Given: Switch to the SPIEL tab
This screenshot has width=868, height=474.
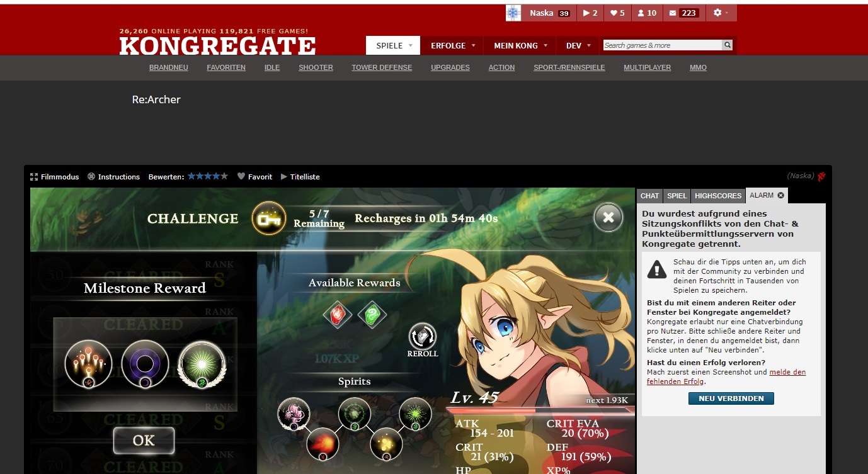Looking at the screenshot, I should pos(677,196).
